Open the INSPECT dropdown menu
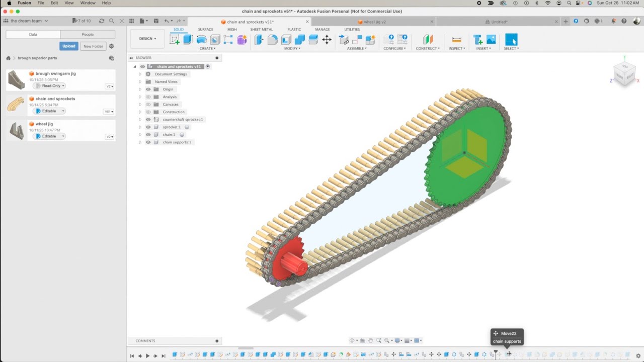Viewport: 644px width, 362px height. coord(457,48)
